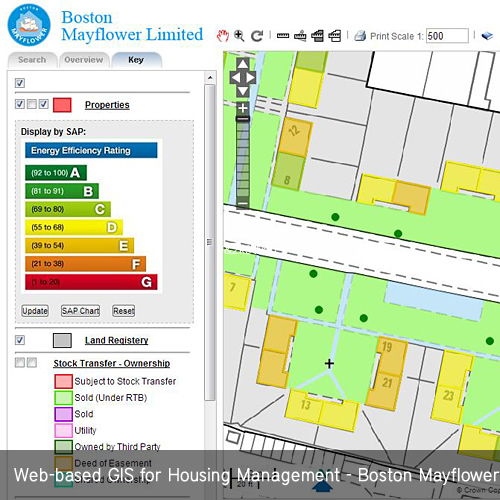Screen dimensions: 500x500
Task: Select the A (92 to 100) rating bar
Action: click(56, 173)
